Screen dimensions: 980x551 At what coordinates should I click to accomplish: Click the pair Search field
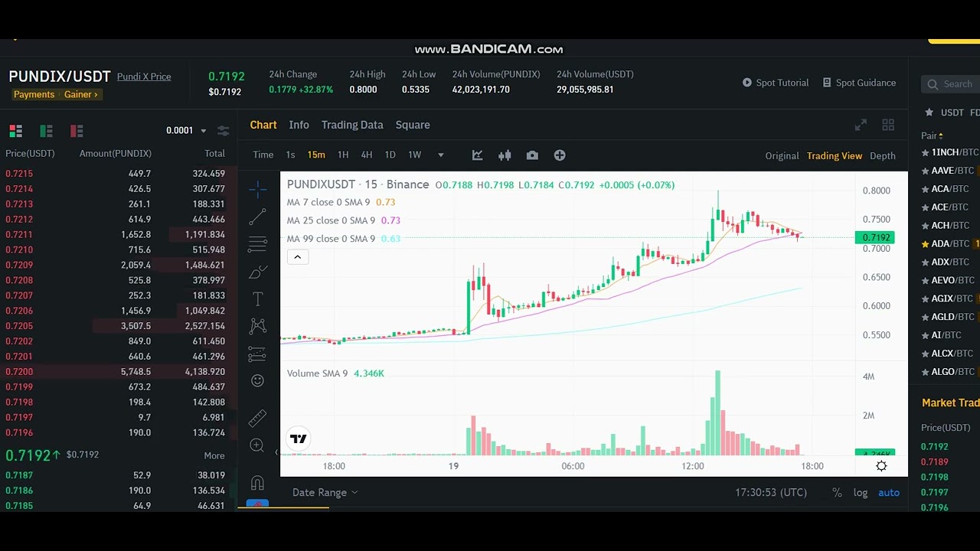(x=951, y=84)
